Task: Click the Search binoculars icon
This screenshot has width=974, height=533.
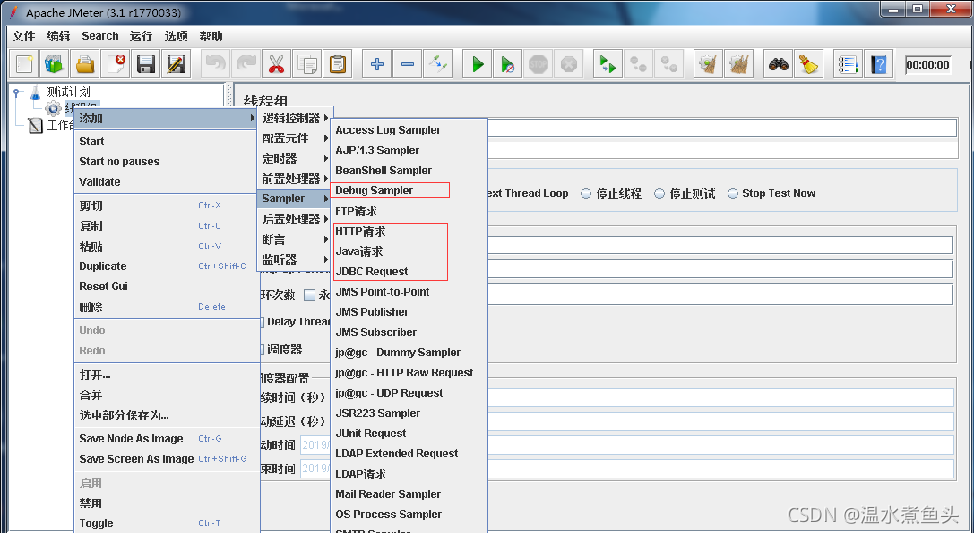Action: click(x=778, y=64)
